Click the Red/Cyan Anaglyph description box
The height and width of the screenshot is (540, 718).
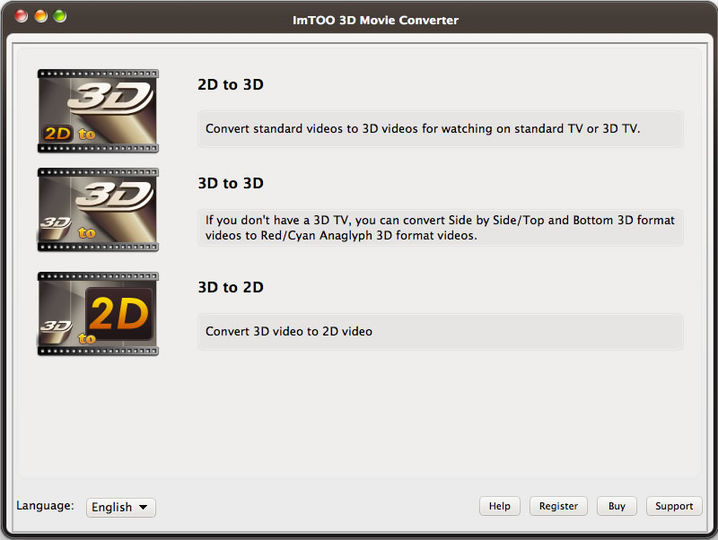point(440,228)
